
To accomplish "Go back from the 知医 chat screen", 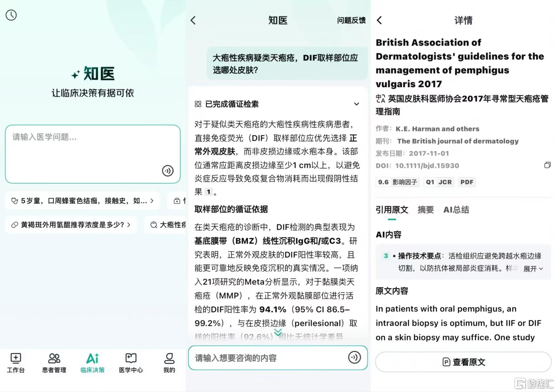I will tap(193, 21).
